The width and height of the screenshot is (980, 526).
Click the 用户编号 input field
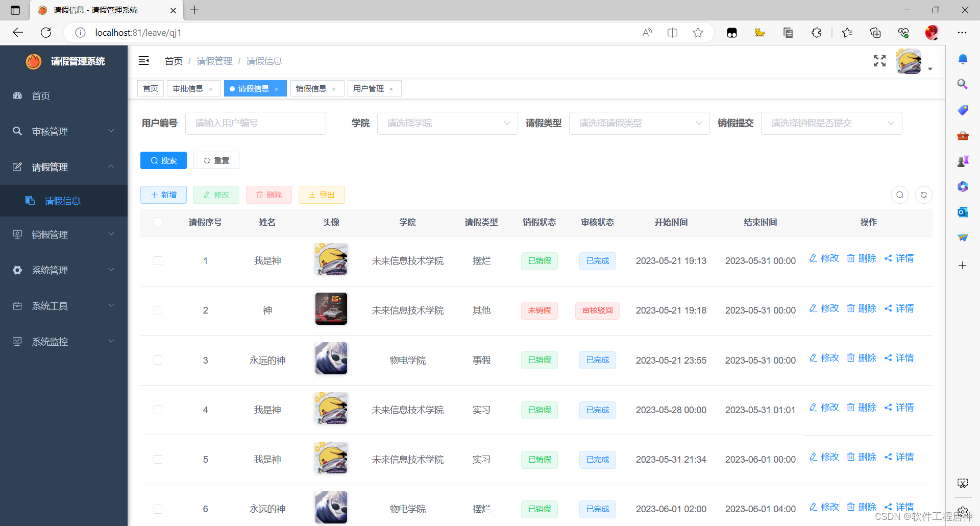256,123
